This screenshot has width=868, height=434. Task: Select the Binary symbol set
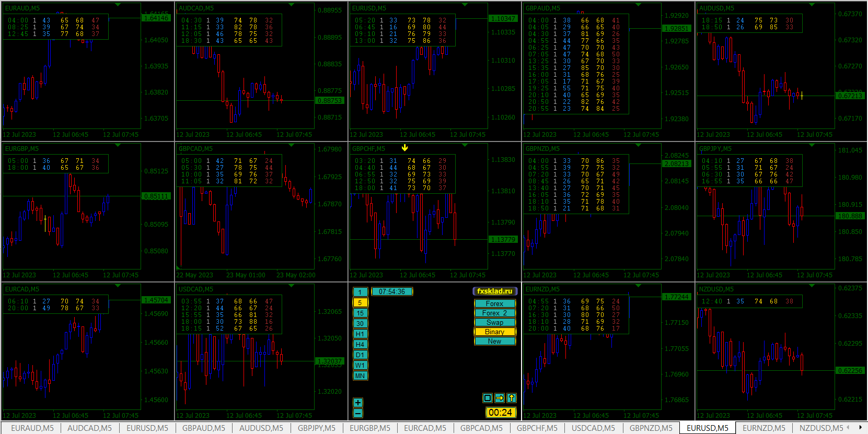click(495, 332)
